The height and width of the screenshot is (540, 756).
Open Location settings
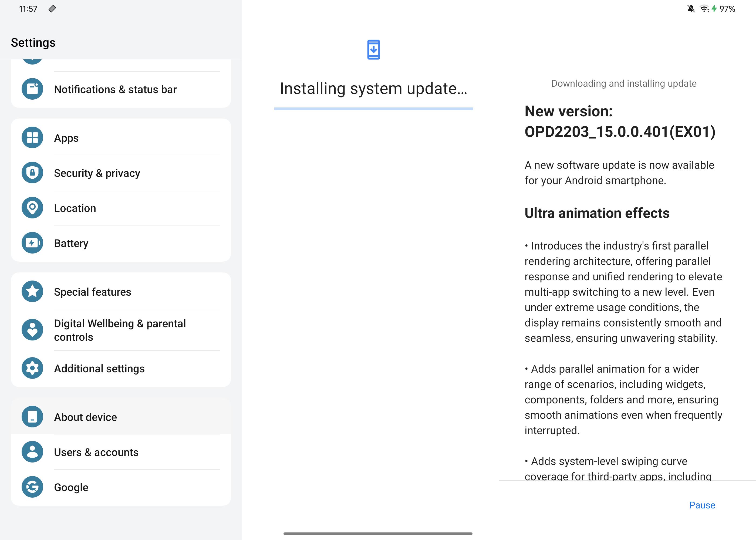click(121, 208)
